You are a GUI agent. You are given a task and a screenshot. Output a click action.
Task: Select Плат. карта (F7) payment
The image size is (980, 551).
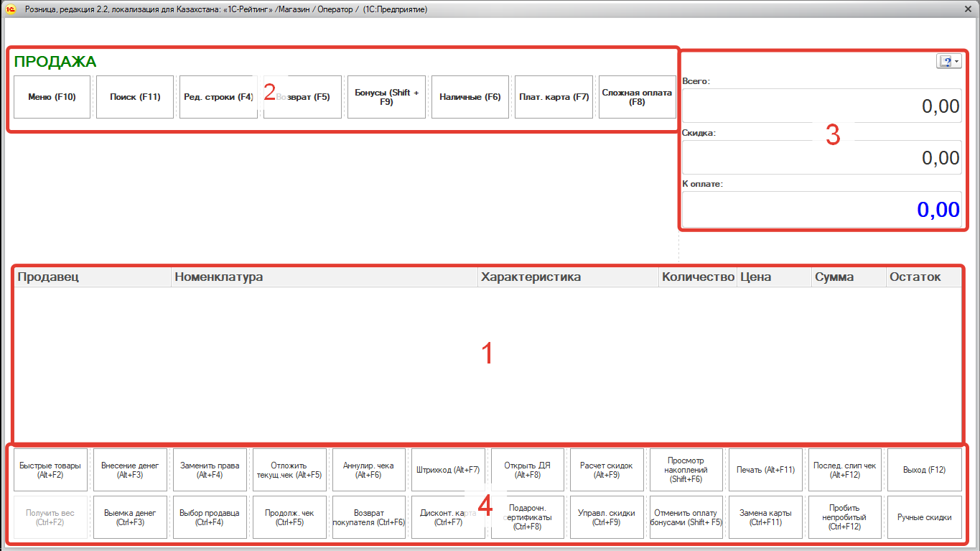554,97
